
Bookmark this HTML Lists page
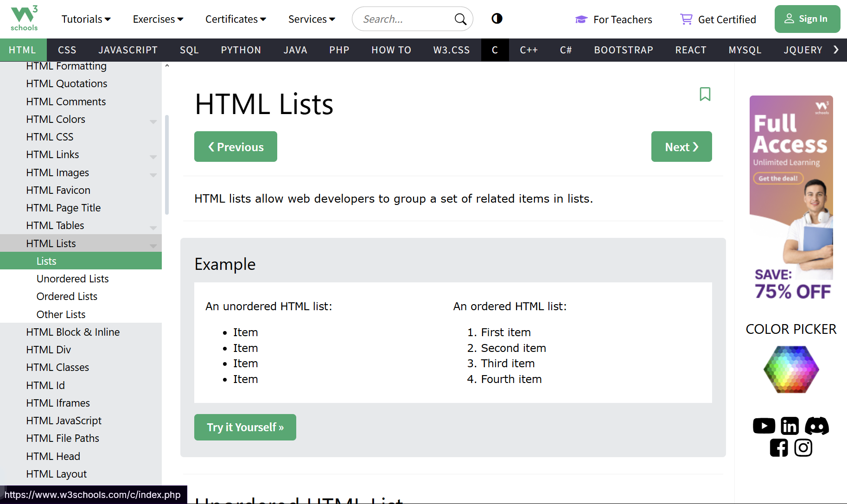pos(705,94)
